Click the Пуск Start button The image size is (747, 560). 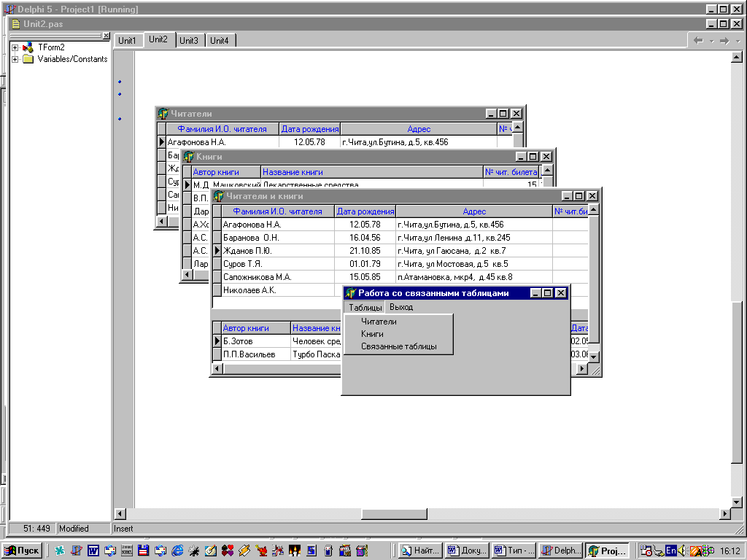click(22, 551)
